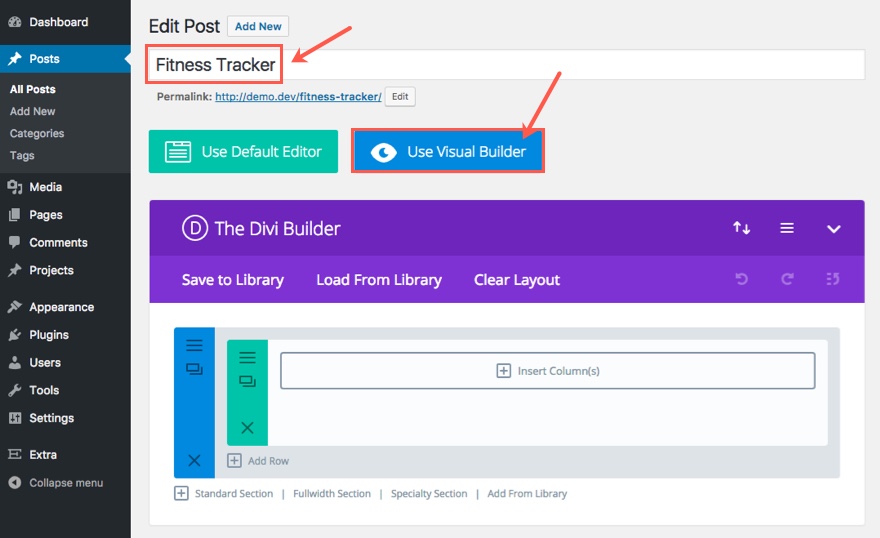Click the Pages icon in sidebar

pos(15,215)
